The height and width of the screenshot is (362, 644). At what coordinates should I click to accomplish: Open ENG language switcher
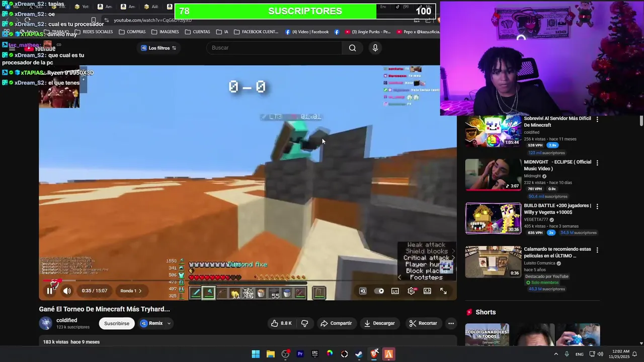tap(580, 354)
